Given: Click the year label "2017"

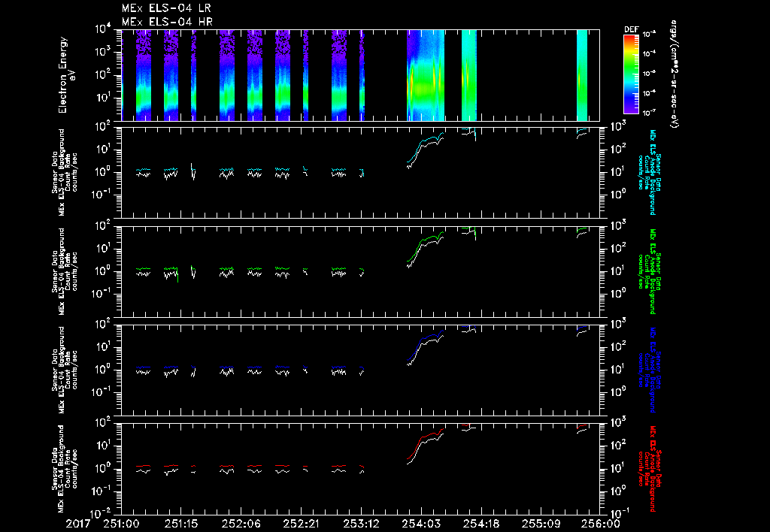Looking at the screenshot, I should click(78, 524).
